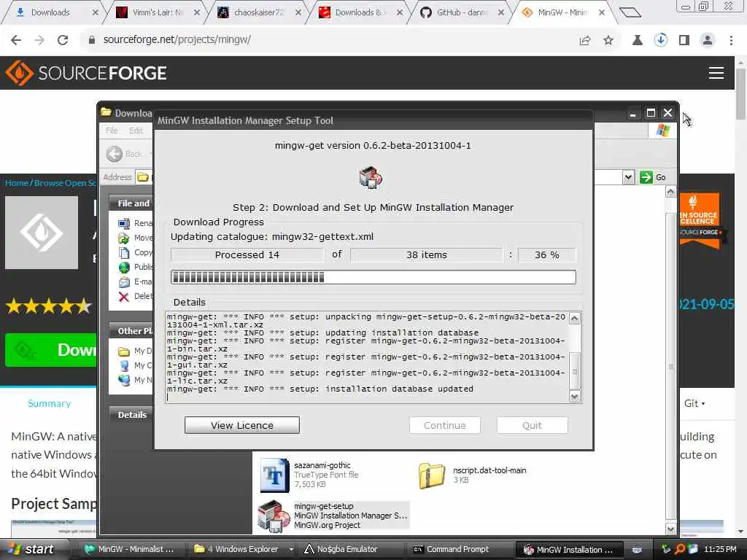Select Delete task in Explorer sidebar
This screenshot has width=747, height=560.
[x=136, y=297]
